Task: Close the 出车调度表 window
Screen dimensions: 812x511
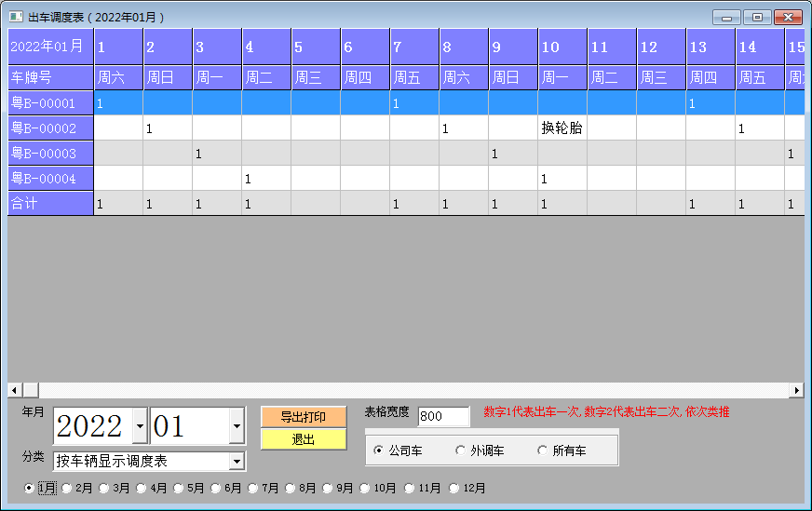Action: 788,18
